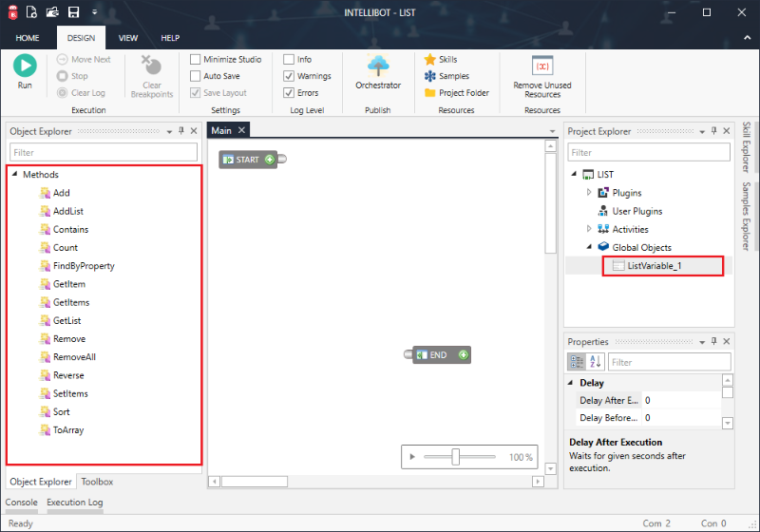Click the ToArray method icon
Viewport: 760px width, 532px height.
click(x=45, y=429)
